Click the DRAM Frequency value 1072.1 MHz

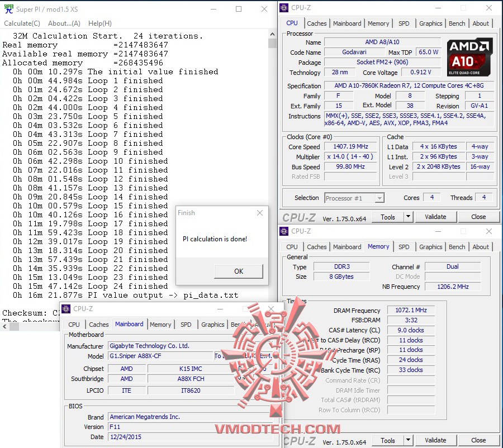(x=411, y=311)
